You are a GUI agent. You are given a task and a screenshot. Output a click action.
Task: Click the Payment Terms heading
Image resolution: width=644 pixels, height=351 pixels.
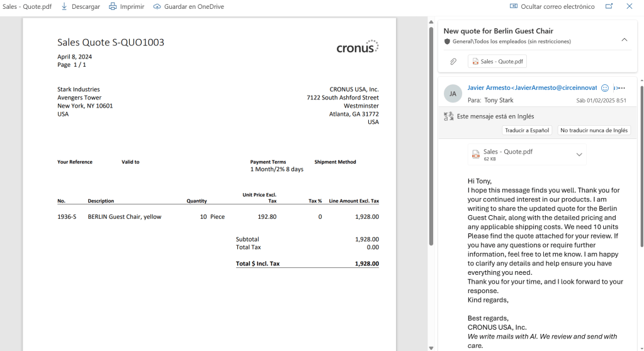268,162
